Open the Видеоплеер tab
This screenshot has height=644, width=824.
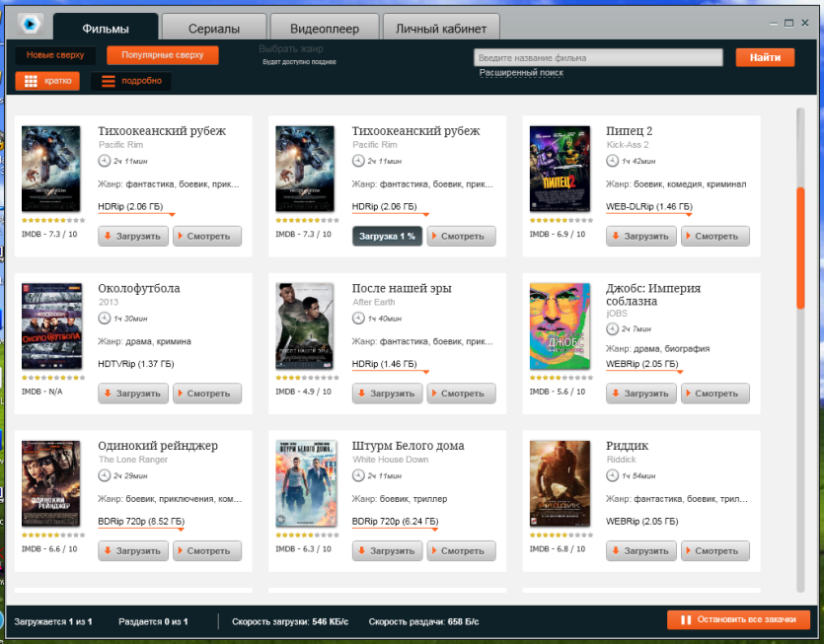point(325,29)
